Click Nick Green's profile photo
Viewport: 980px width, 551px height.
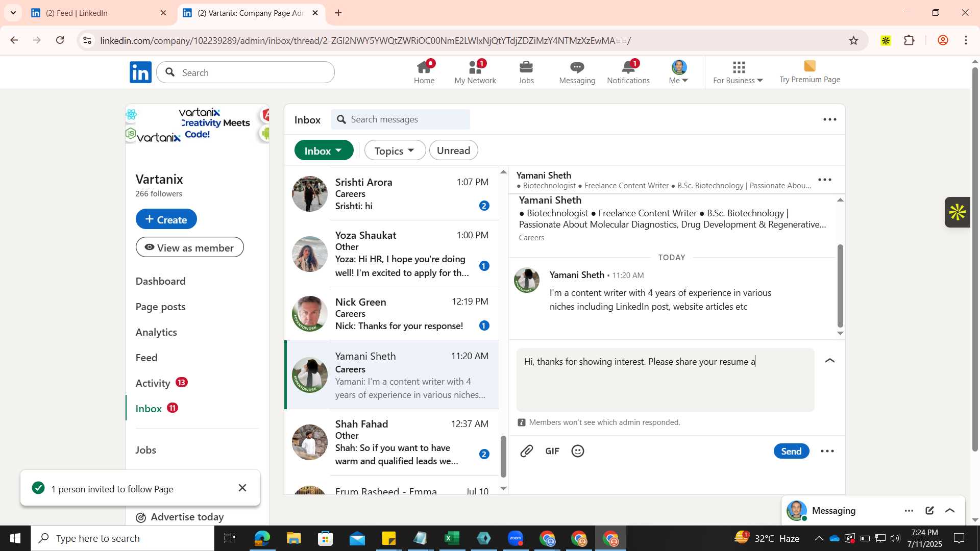[310, 314]
